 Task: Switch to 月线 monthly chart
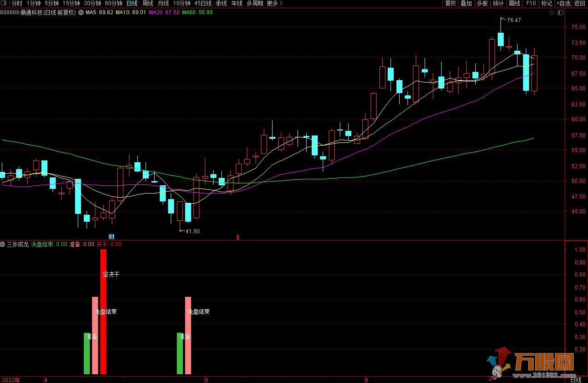163,3
